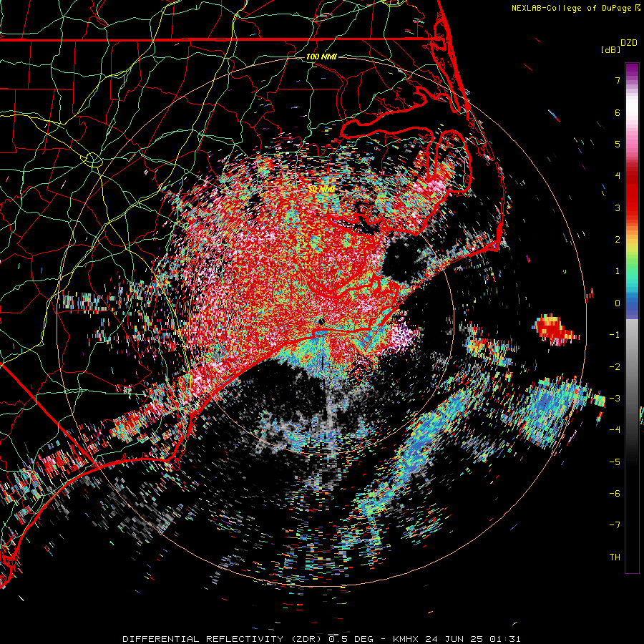The image size is (644, 644).
Task: Click the 0 value on color scale
Action: [618, 303]
